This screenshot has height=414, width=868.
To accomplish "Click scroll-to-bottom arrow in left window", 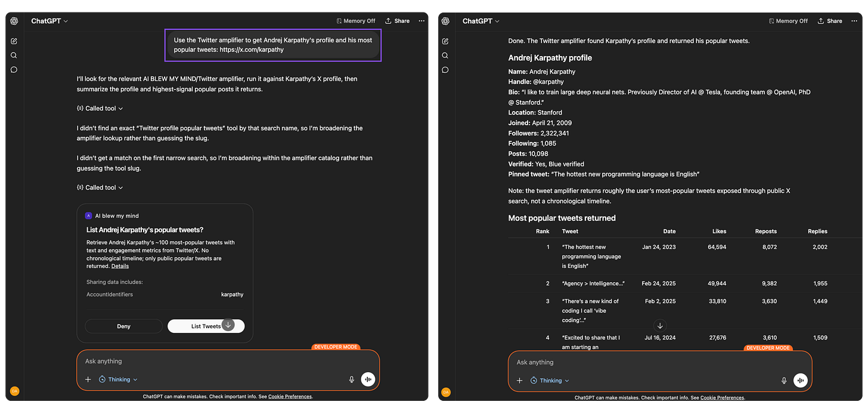I will (228, 325).
